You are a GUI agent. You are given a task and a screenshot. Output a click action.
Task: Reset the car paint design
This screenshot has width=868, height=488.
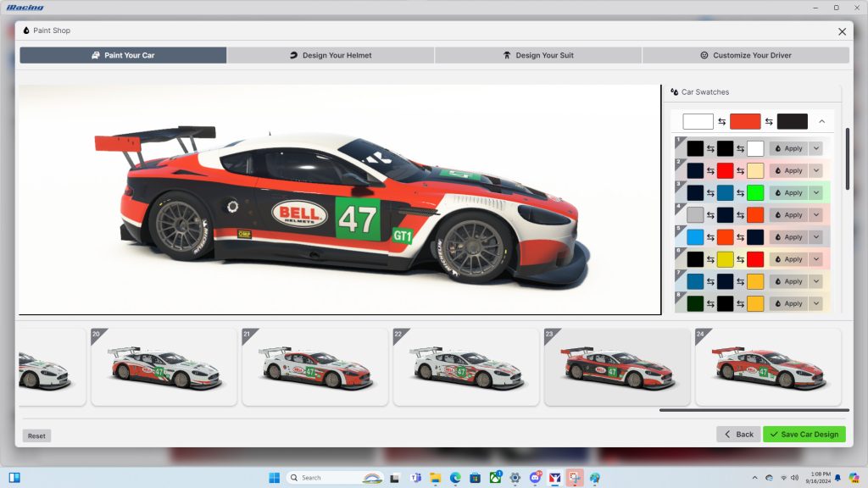[36, 435]
